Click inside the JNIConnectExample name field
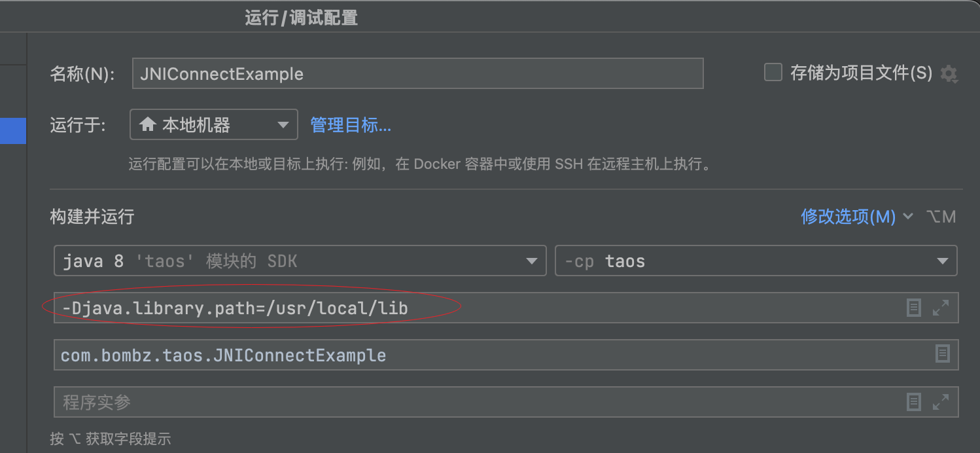Viewport: 980px width, 453px height. 418,73
